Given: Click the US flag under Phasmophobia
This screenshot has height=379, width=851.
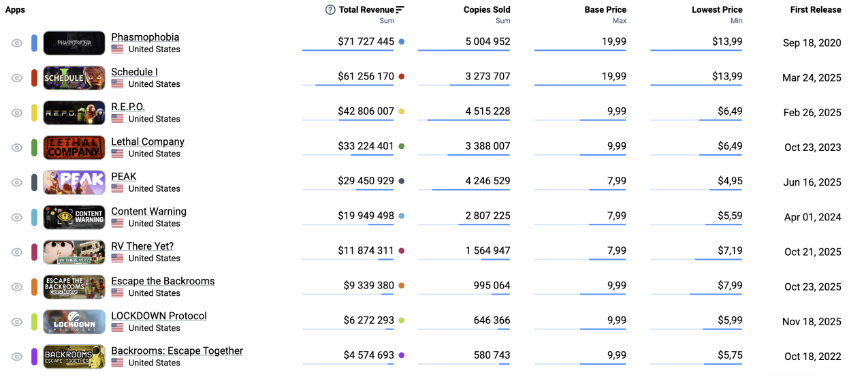Looking at the screenshot, I should tap(117, 49).
